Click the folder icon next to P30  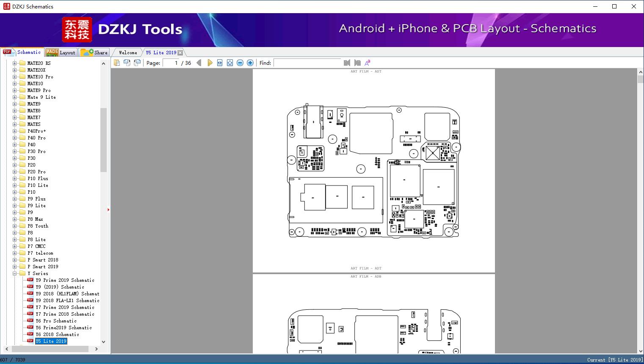[x=22, y=158]
